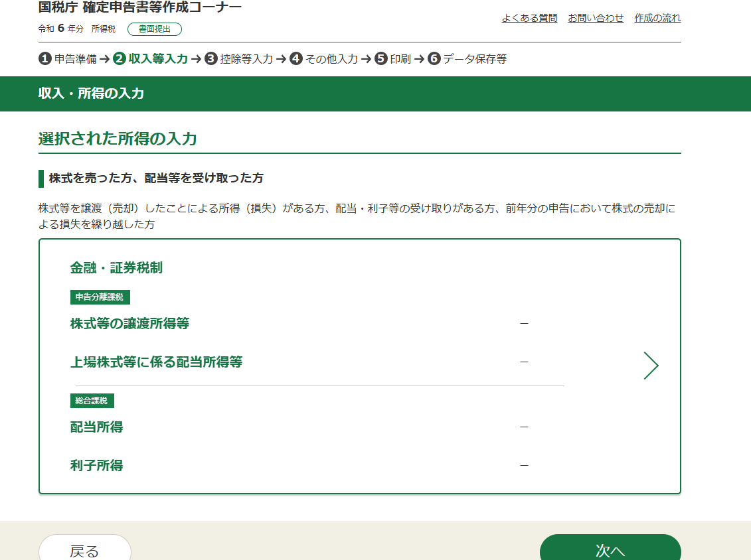Select step 1 申告準備
This screenshot has width=751, height=560.
[68, 59]
